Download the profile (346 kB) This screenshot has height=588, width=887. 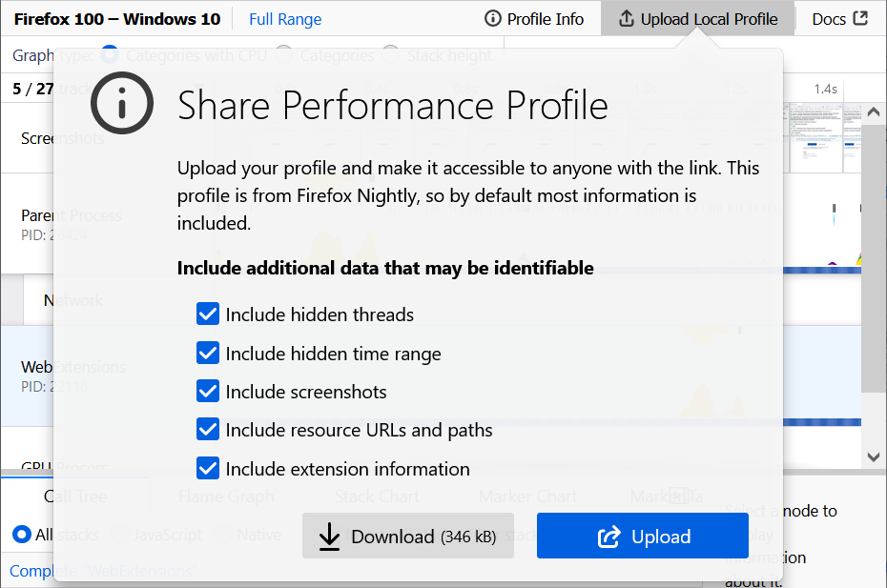tap(408, 536)
